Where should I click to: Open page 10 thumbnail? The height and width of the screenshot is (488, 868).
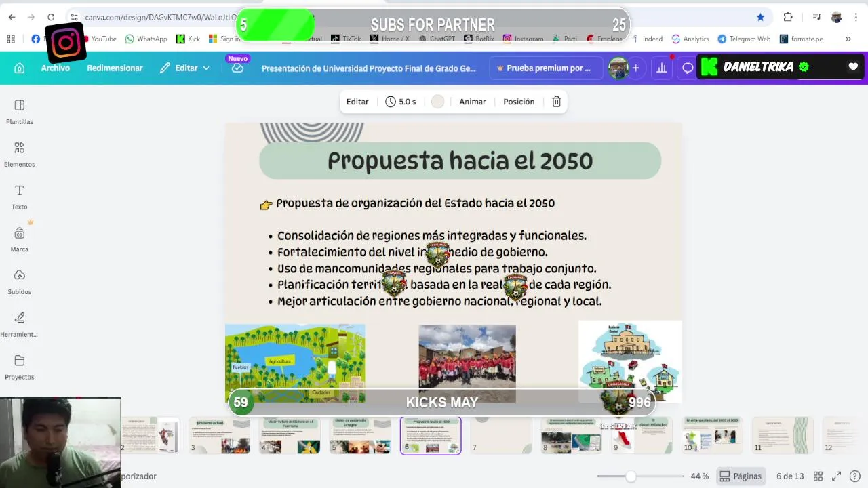712,435
